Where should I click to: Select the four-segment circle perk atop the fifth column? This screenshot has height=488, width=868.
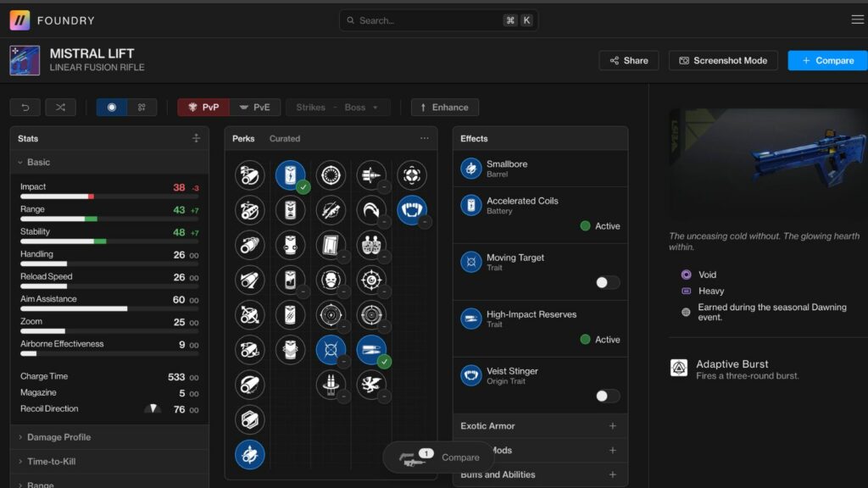(411, 175)
